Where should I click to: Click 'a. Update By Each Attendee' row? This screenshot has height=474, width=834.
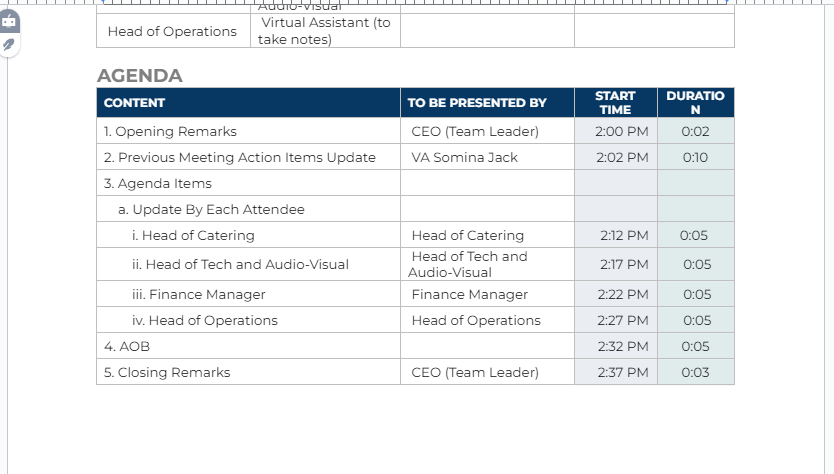248,209
